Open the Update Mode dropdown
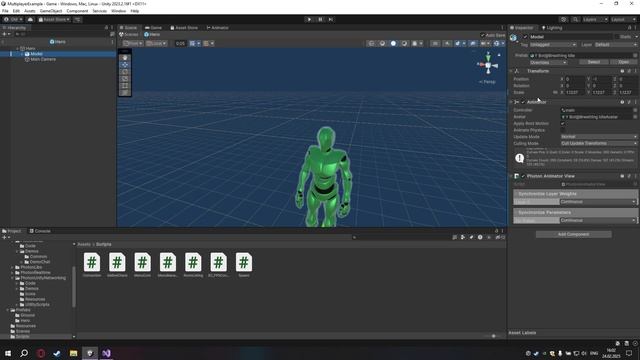Screen dimensions: 640x360 pyautogui.click(x=598, y=137)
